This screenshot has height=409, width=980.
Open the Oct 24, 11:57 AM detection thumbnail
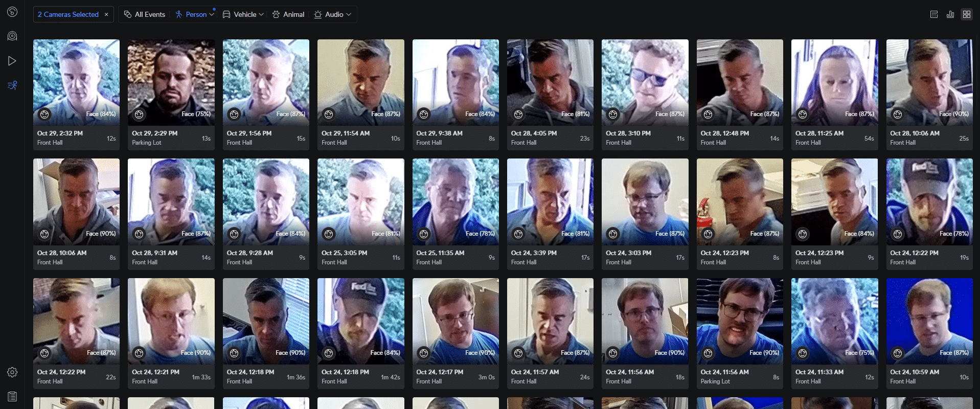point(550,321)
